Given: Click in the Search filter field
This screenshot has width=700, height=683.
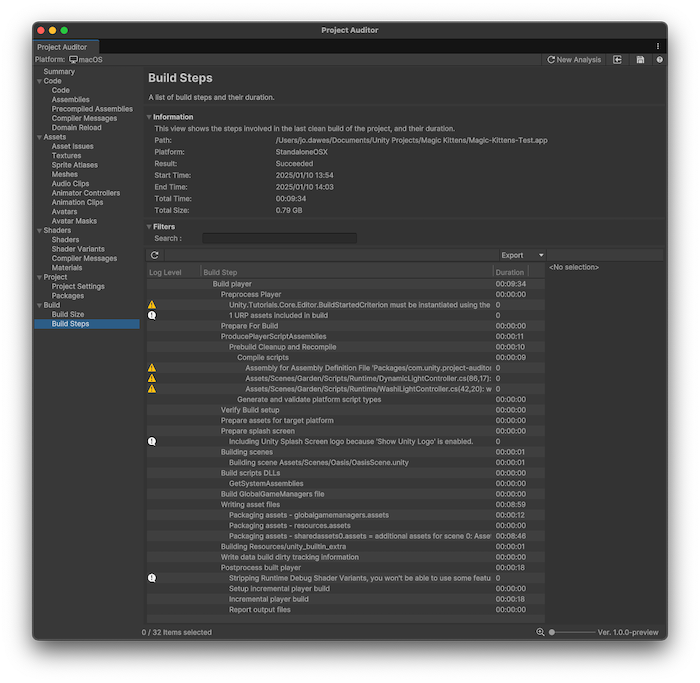Looking at the screenshot, I should 279,238.
